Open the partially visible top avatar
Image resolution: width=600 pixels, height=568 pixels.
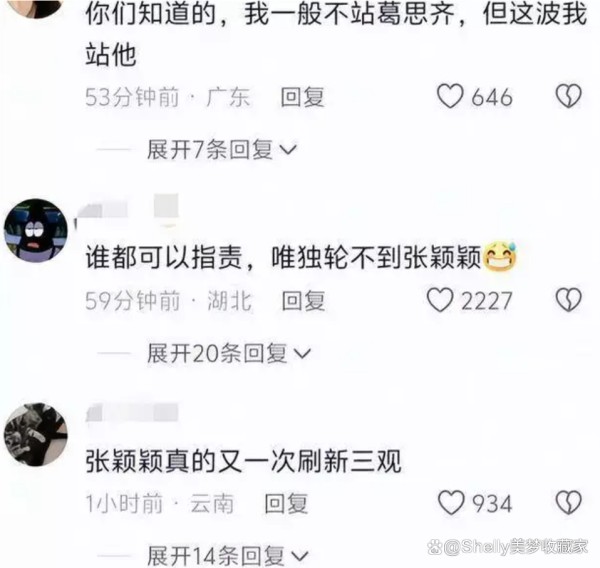click(36, 8)
